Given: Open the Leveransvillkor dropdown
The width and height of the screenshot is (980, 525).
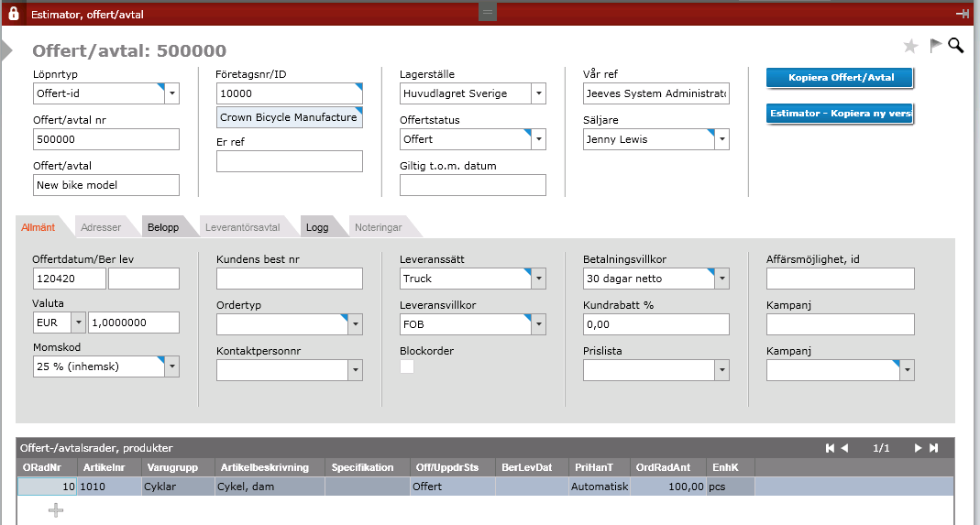Looking at the screenshot, I should [x=539, y=324].
